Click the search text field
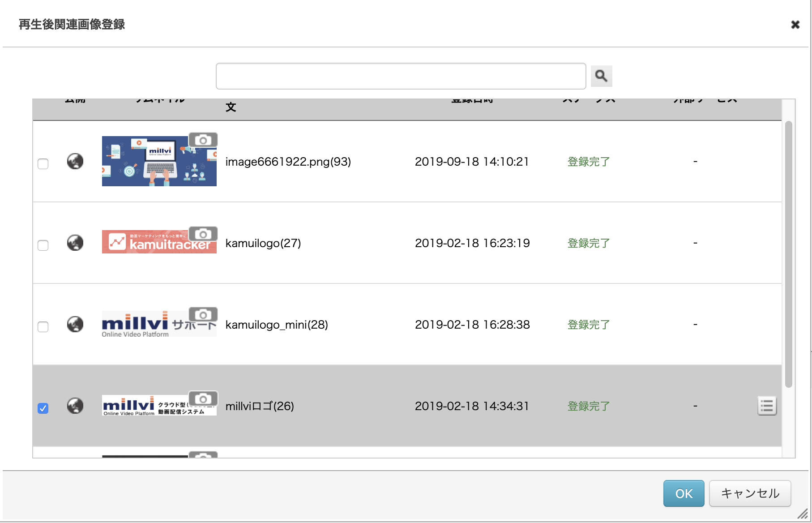The image size is (812, 523). tap(401, 76)
